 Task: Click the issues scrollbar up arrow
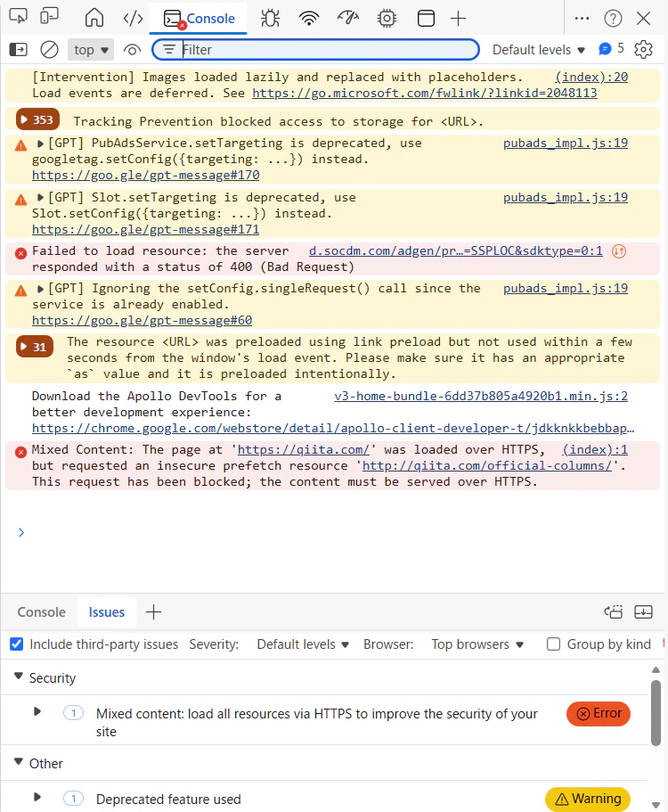click(656, 669)
